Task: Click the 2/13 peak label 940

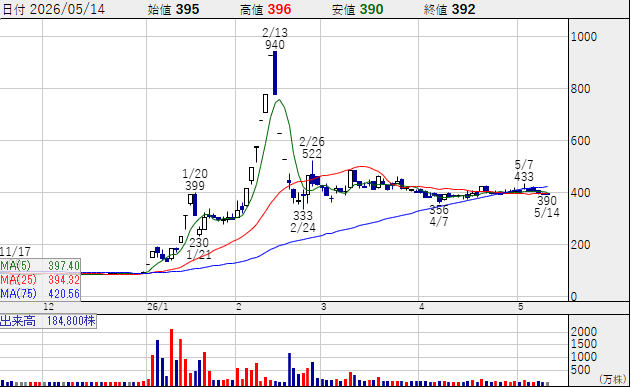Action: pos(275,45)
